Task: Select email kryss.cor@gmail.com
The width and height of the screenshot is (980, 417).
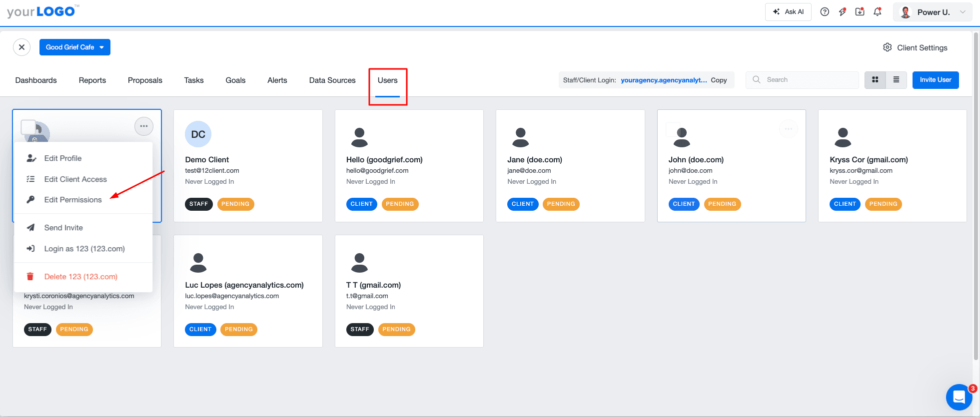Action: pyautogui.click(x=861, y=171)
